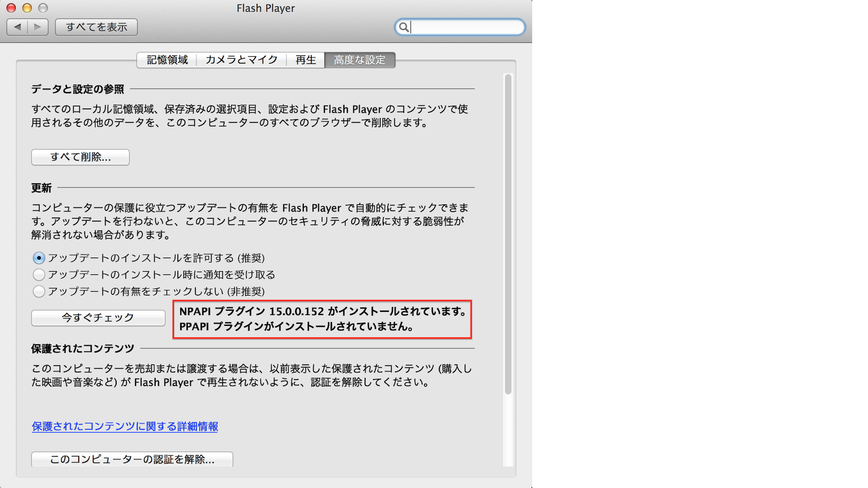Click the NPAPI プラグイン 15.0.0.152 text
868x488 pixels.
pyautogui.click(x=322, y=311)
